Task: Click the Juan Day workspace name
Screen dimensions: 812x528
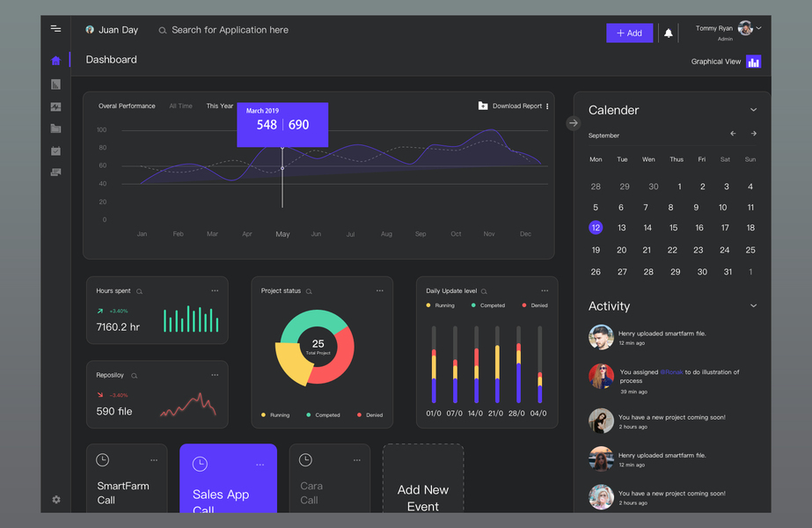Action: coord(118,30)
